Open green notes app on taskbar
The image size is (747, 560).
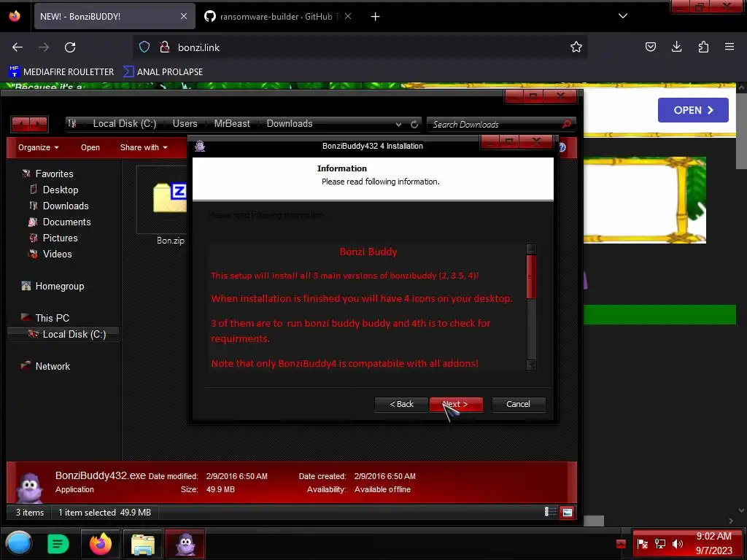point(58,544)
